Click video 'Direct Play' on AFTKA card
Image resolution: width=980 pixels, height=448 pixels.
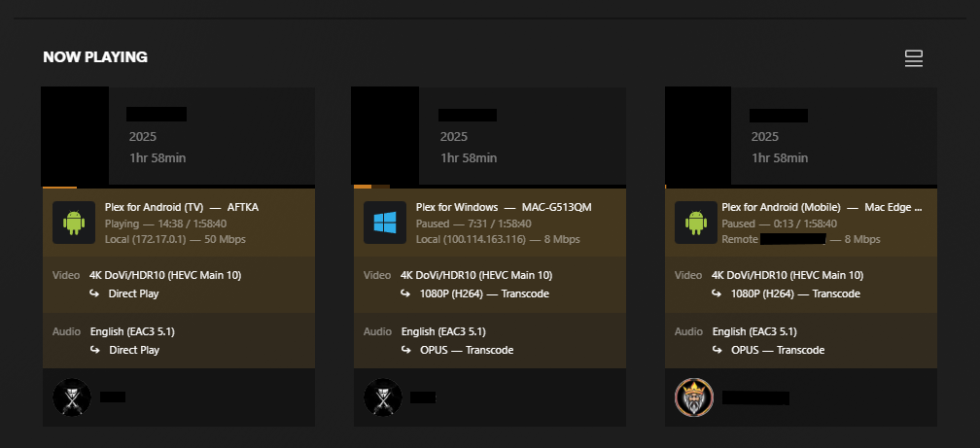point(134,293)
